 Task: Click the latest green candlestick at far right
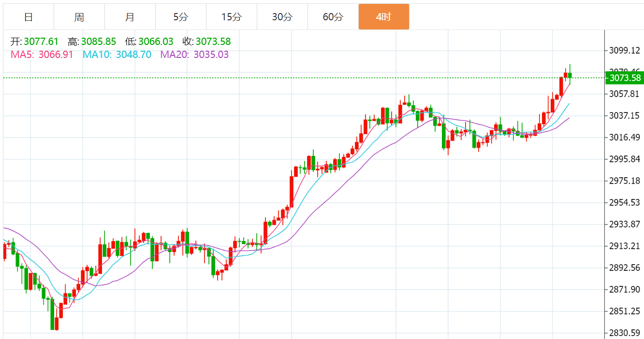tap(570, 75)
